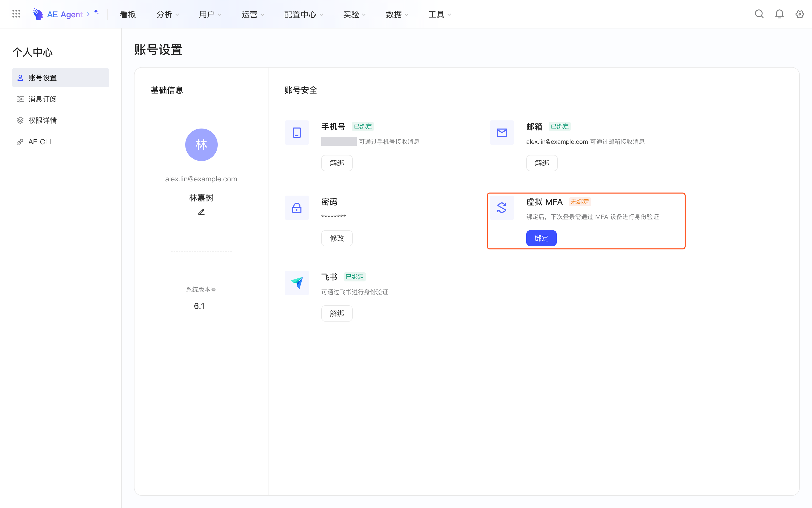Click the pencil icon to edit name 林嘉树
The height and width of the screenshot is (508, 812).
[201, 212]
